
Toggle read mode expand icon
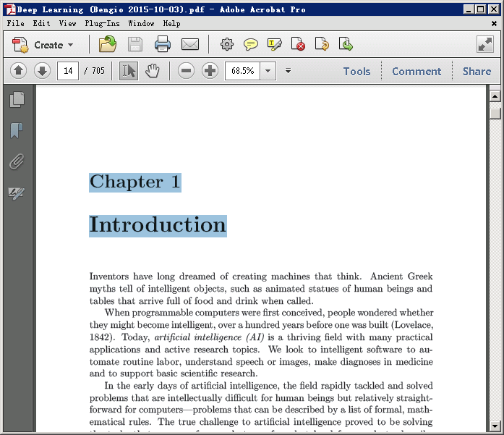pos(485,44)
